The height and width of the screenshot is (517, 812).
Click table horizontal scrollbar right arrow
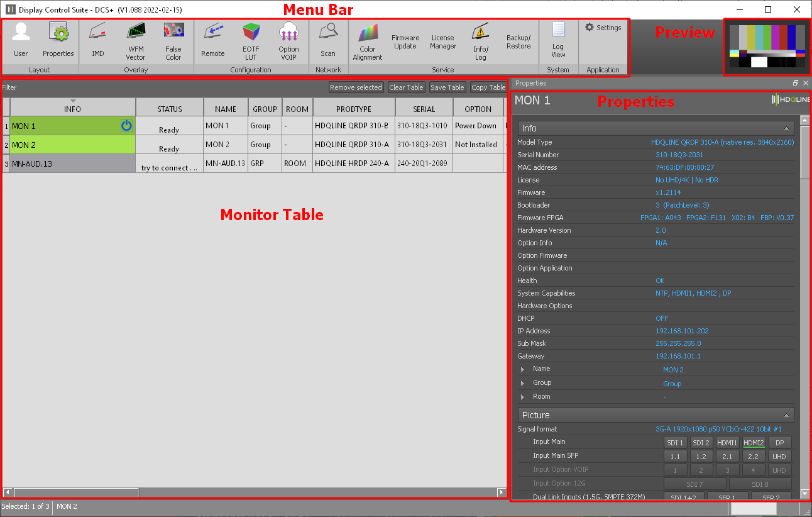coord(502,492)
